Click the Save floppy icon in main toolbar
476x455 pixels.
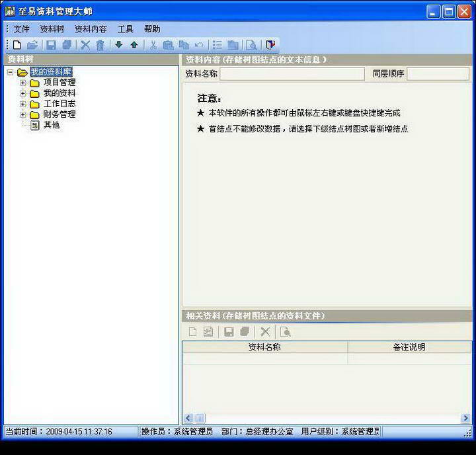51,45
